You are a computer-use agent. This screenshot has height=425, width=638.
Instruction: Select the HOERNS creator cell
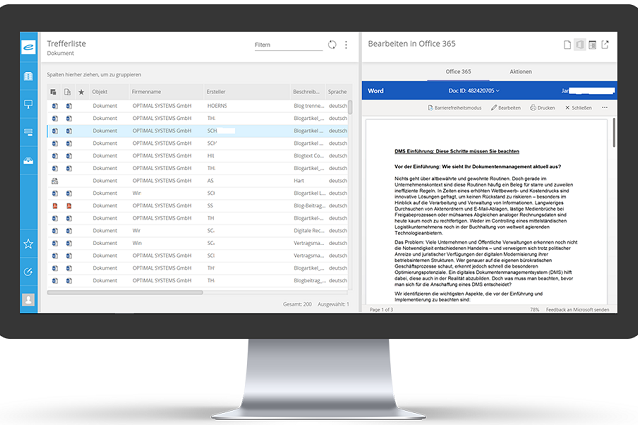tap(217, 106)
